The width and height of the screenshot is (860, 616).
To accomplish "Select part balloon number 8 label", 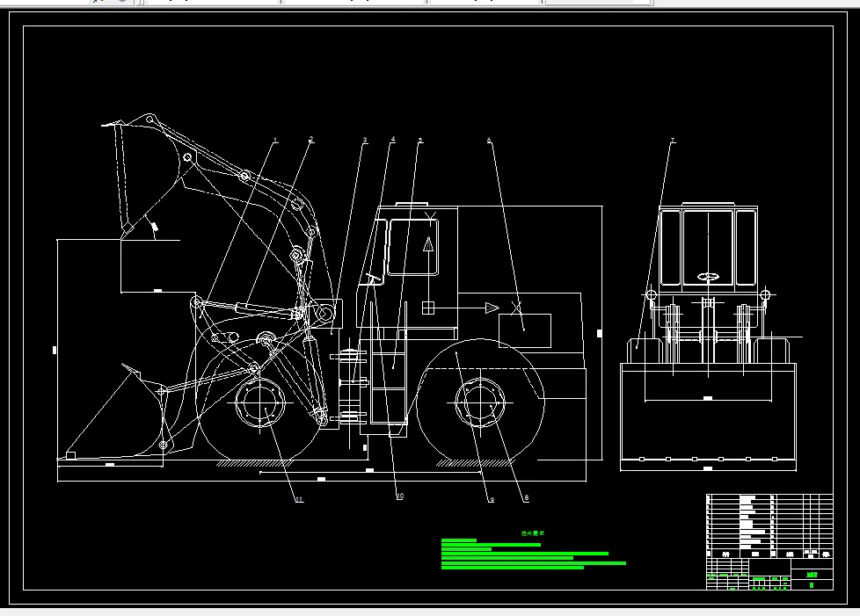I will click(x=526, y=498).
